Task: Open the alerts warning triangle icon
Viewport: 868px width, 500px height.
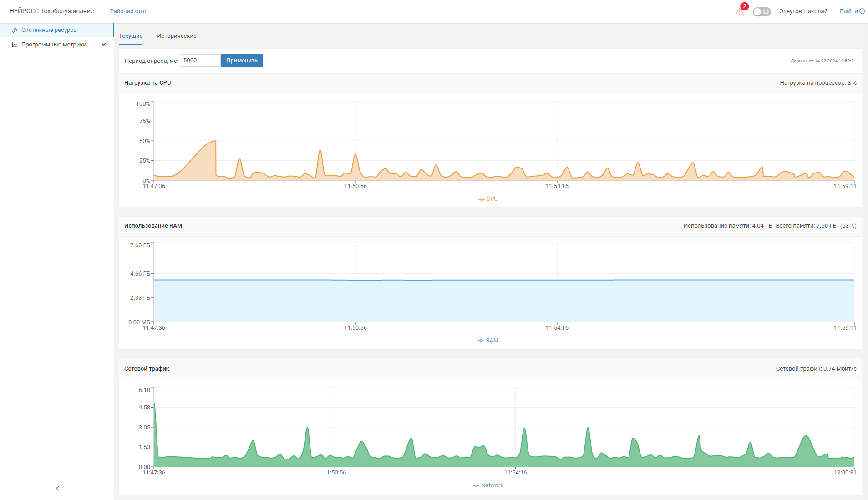Action: pyautogui.click(x=739, y=12)
